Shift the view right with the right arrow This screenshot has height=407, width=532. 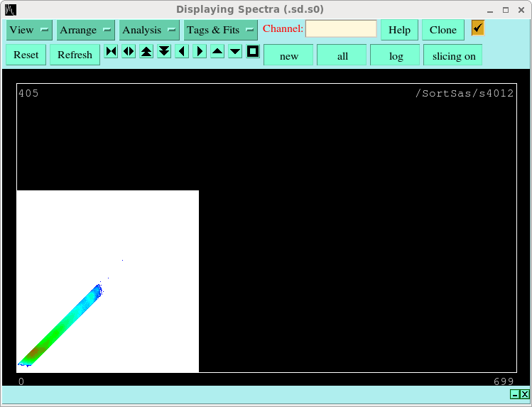coord(200,52)
